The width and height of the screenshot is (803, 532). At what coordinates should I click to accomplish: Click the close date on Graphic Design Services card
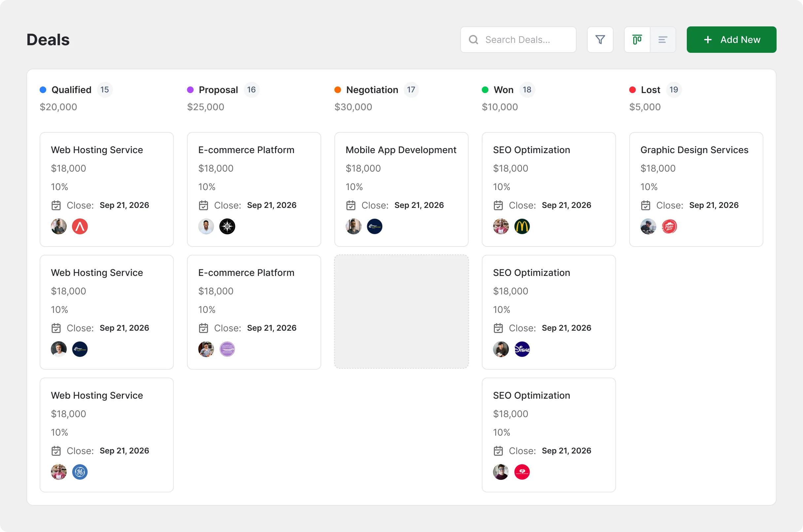tap(714, 205)
